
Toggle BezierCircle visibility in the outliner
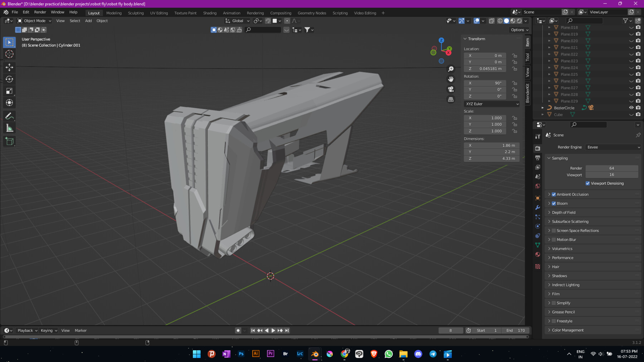click(x=631, y=108)
